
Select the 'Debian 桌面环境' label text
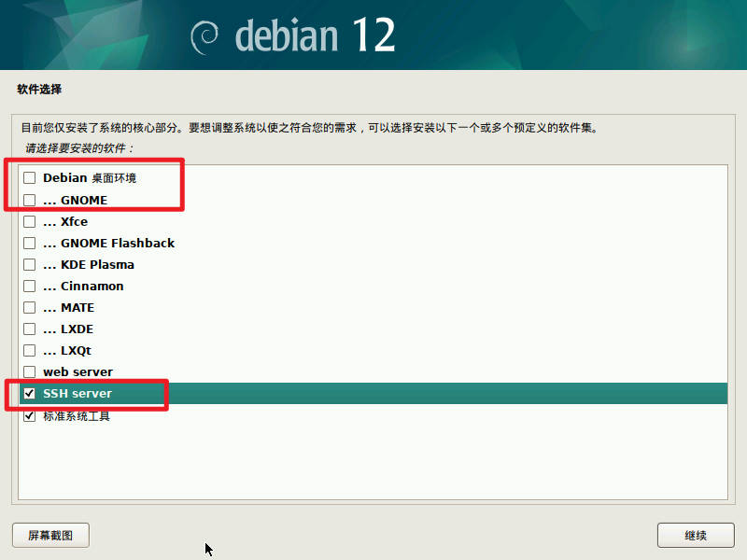tap(90, 178)
